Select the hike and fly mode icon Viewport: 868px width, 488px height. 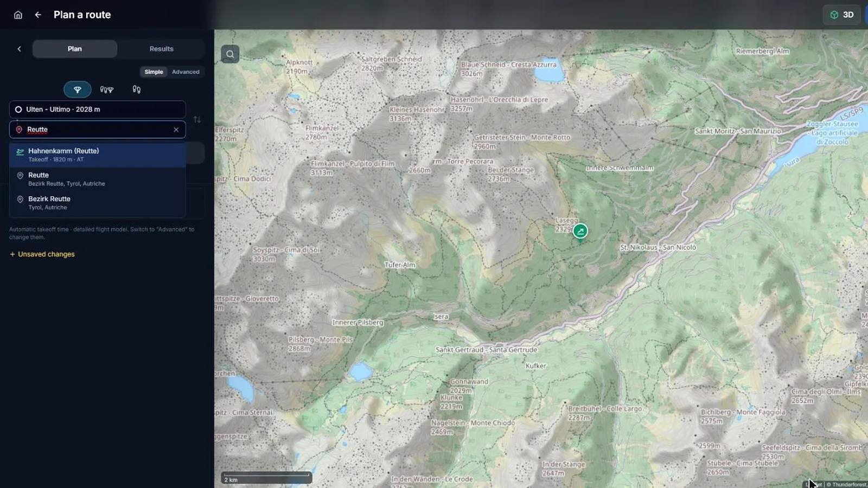click(107, 89)
